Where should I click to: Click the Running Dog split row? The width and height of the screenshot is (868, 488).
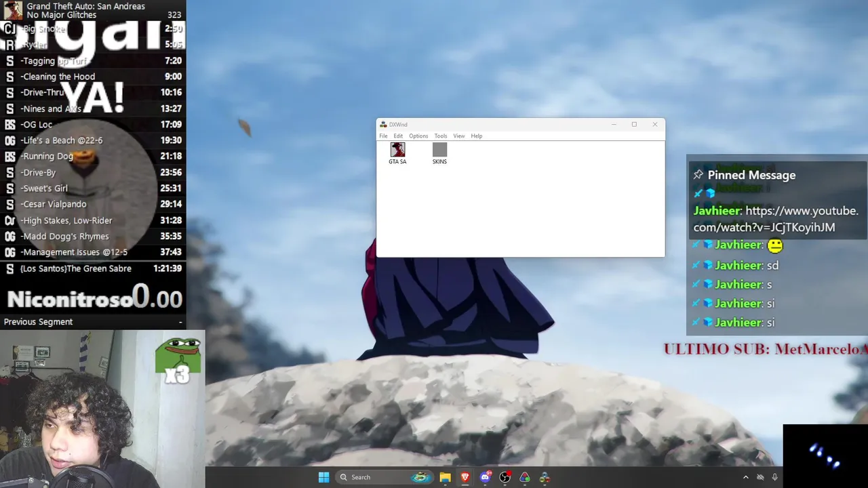[x=93, y=157]
